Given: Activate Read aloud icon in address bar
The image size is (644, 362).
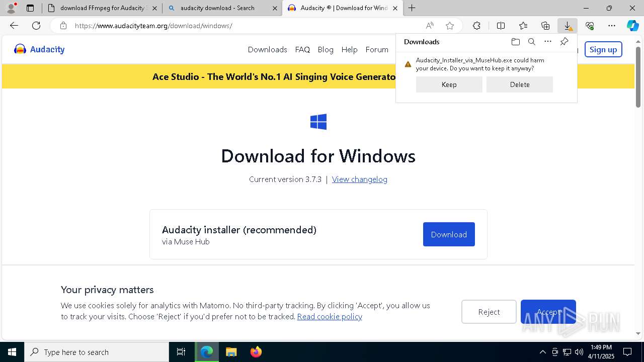Looking at the screenshot, I should coord(430,26).
